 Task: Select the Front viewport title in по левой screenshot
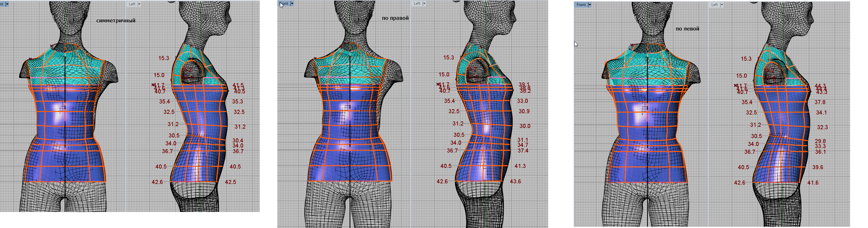click(581, 5)
